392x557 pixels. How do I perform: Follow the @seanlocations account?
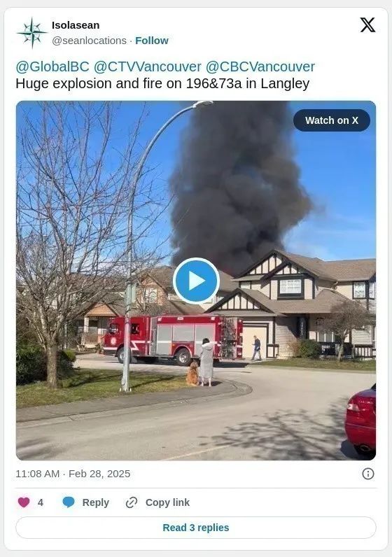click(x=152, y=41)
